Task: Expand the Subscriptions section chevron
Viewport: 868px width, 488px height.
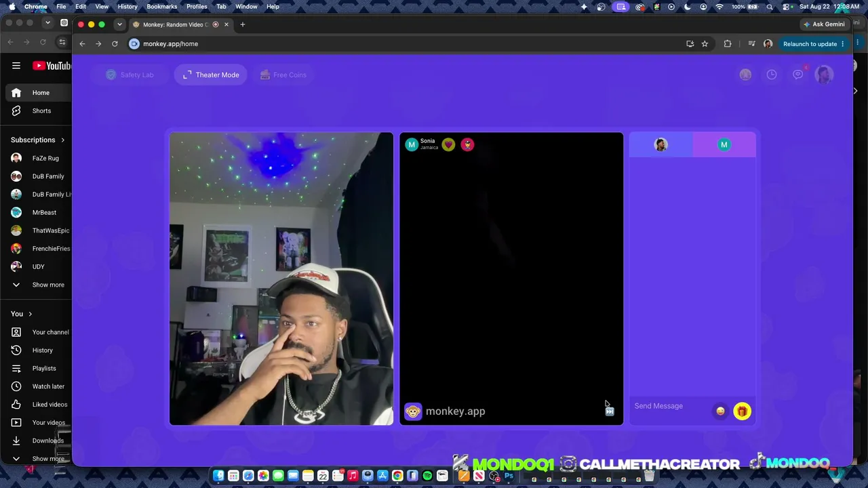Action: tap(63, 140)
